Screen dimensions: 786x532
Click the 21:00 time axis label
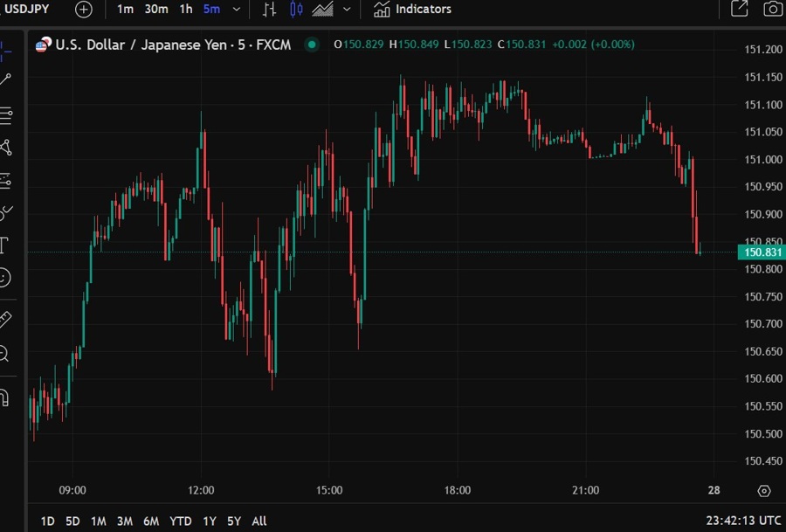[x=585, y=490]
